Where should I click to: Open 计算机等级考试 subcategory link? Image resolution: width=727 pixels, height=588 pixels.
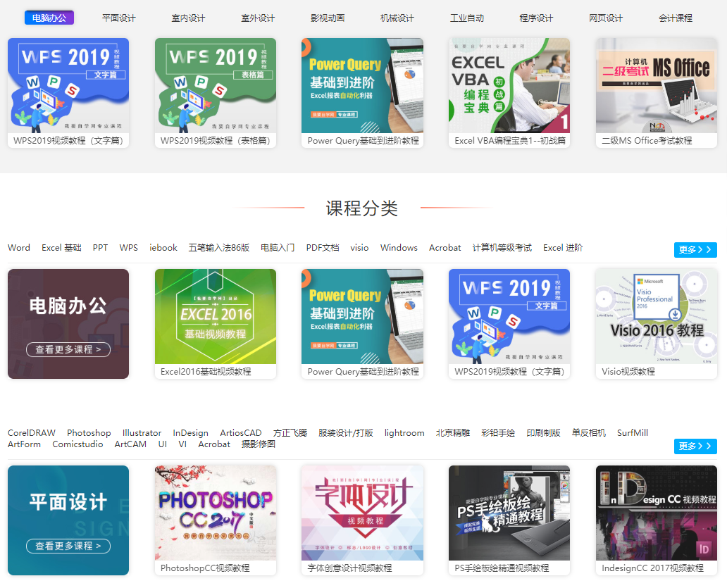(502, 247)
